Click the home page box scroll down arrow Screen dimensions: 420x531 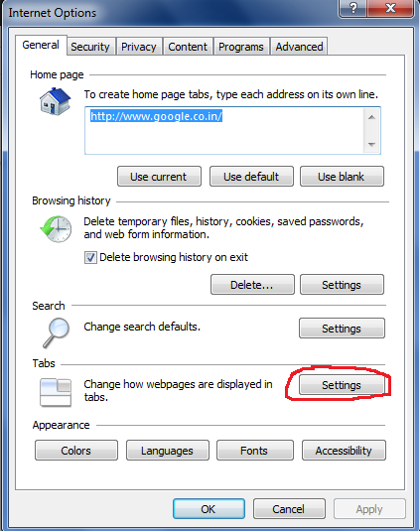[371, 145]
